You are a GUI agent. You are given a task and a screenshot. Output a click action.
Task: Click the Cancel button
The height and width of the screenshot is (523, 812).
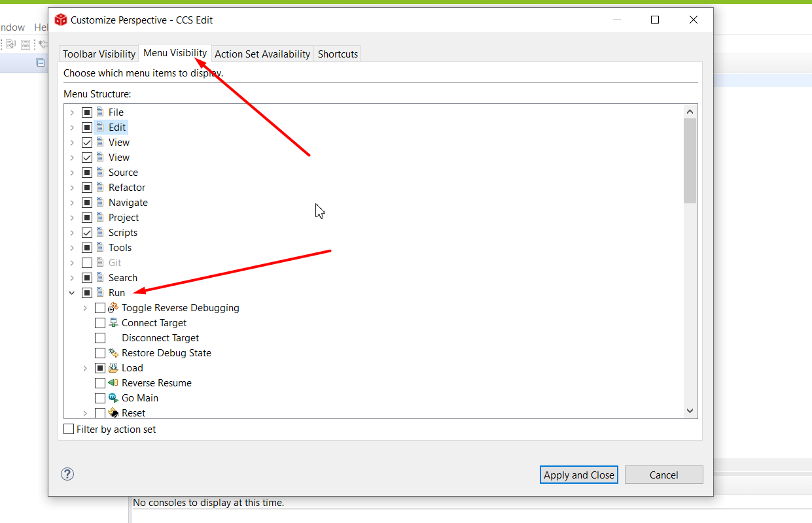[x=663, y=475]
